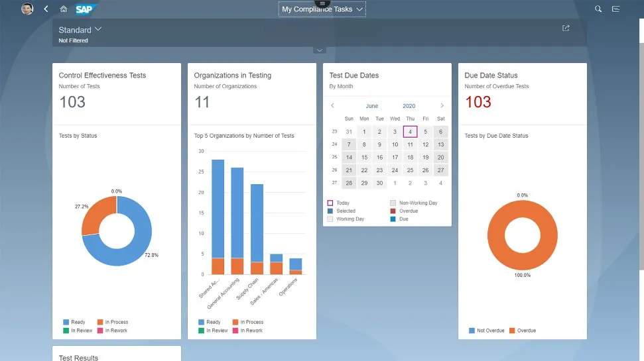Click the SAP logo
Image resolution: width=644 pixels, height=361 pixels.
[85, 9]
